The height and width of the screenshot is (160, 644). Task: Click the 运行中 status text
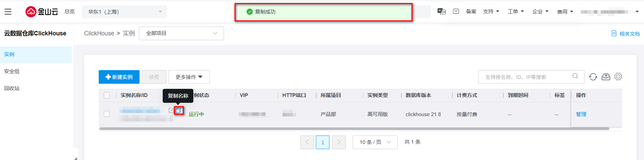pos(196,114)
